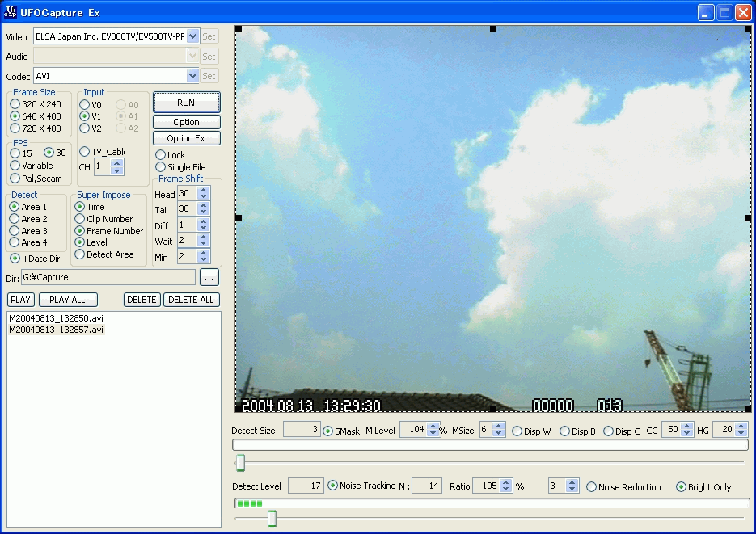Click the Dir path input field
The height and width of the screenshot is (534, 756).
[108, 277]
